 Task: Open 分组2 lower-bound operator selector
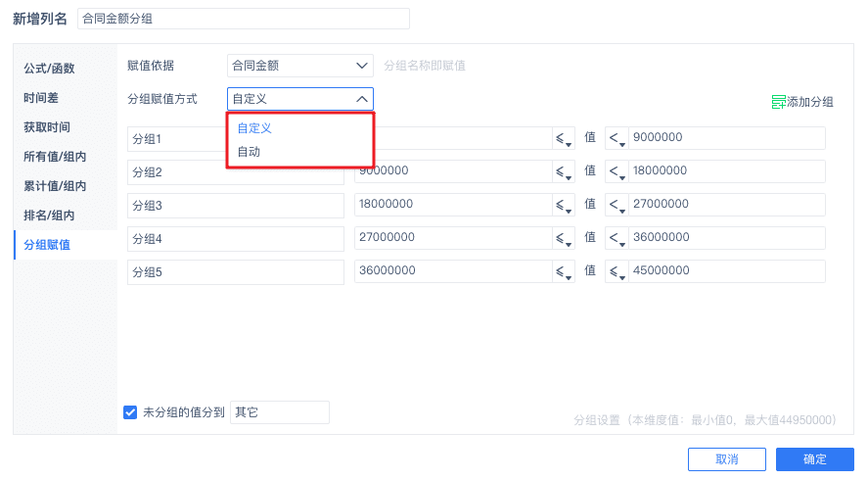(564, 172)
